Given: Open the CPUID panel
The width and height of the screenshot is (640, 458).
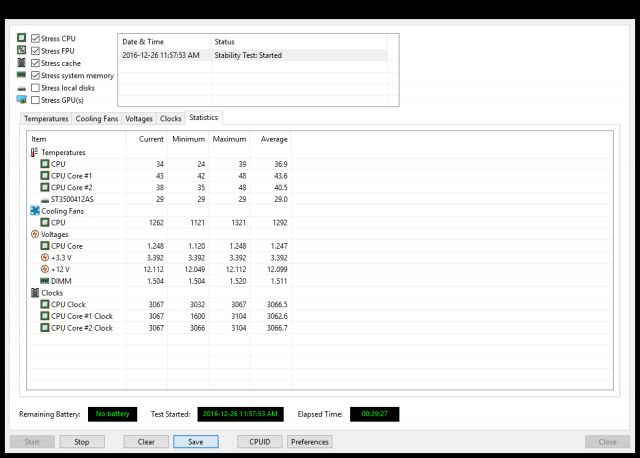Looking at the screenshot, I should [x=260, y=442].
